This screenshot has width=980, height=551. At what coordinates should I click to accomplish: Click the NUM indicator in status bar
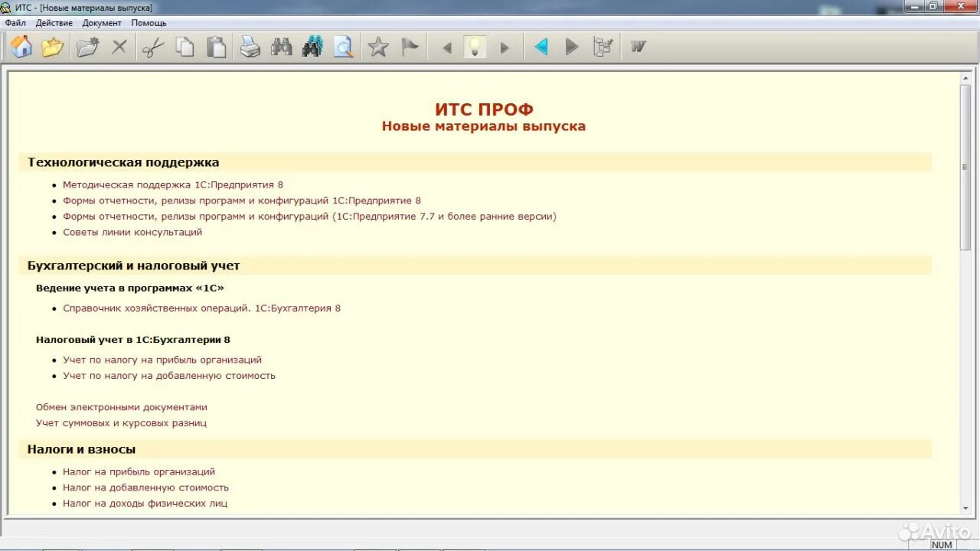tap(942, 545)
